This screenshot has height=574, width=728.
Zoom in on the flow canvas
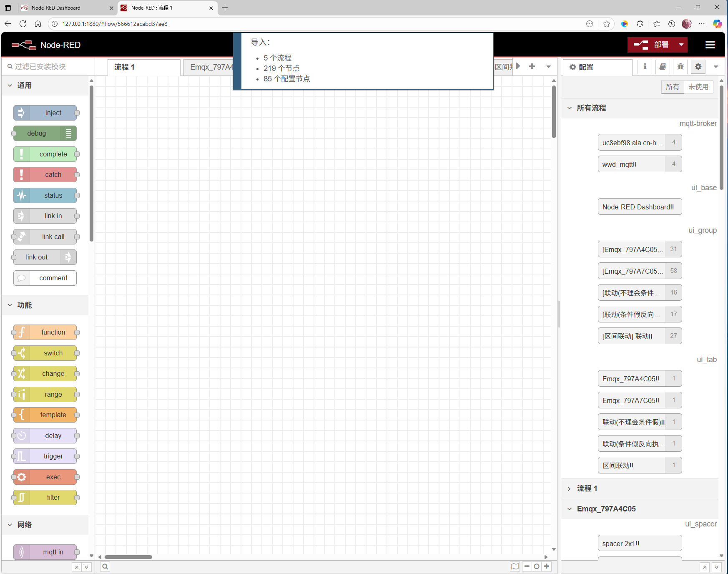pyautogui.click(x=547, y=566)
